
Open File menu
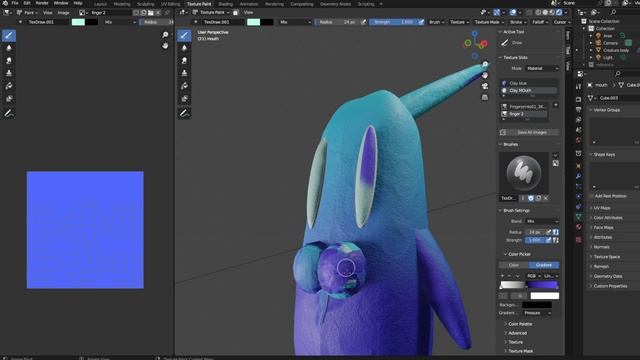pos(15,3)
